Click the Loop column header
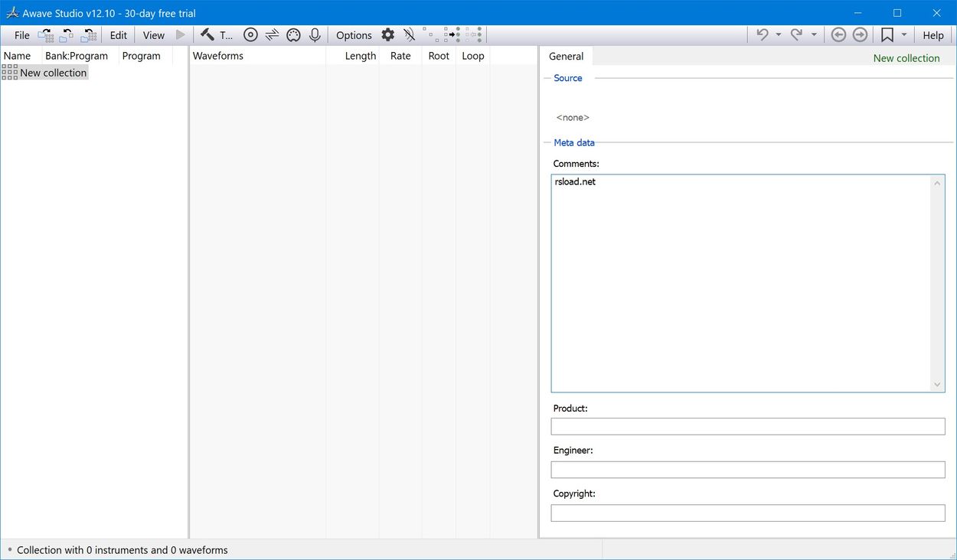This screenshot has height=560, width=957. pos(473,56)
